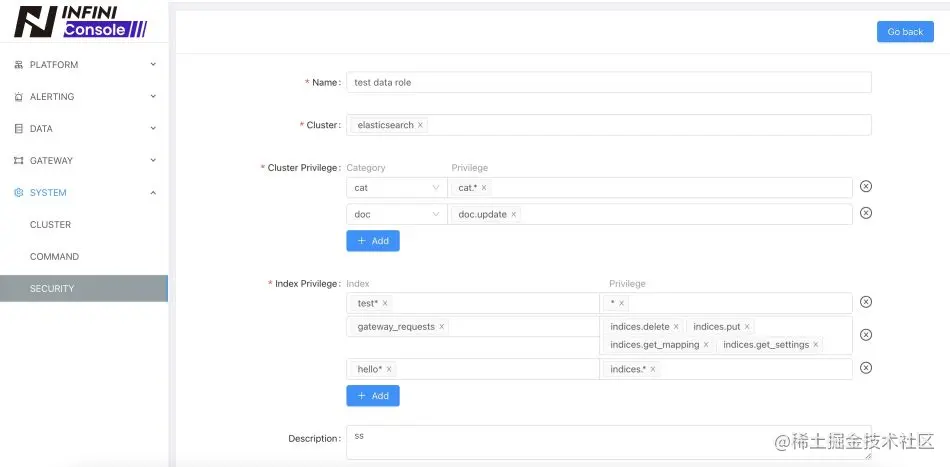Open the cat category dropdown
950x467 pixels.
coord(396,188)
